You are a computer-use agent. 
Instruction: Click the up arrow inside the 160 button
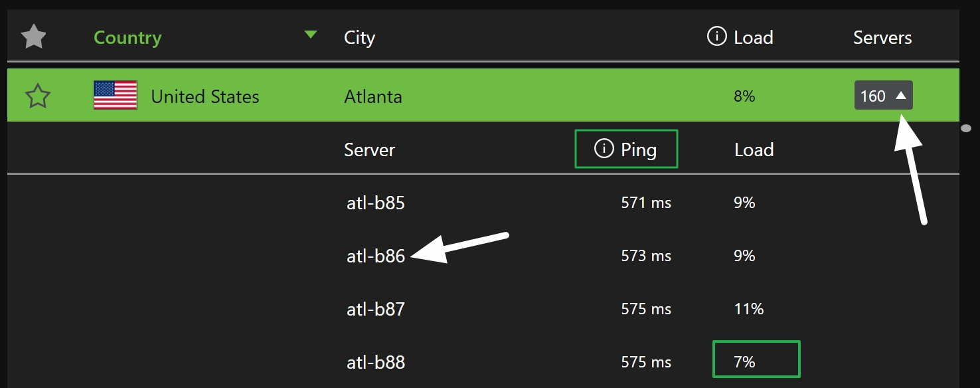click(902, 95)
